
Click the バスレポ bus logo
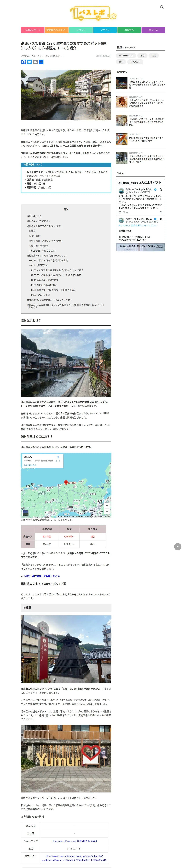(x=93, y=13)
